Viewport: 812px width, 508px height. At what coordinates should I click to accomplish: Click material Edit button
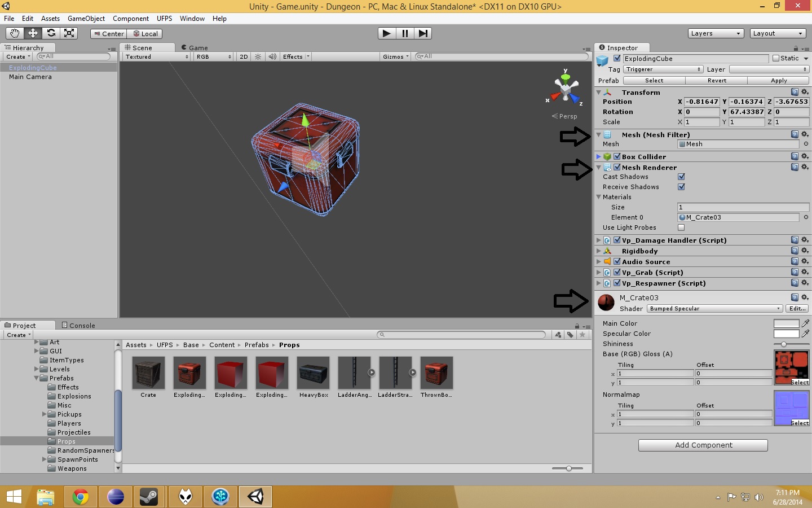tap(797, 309)
